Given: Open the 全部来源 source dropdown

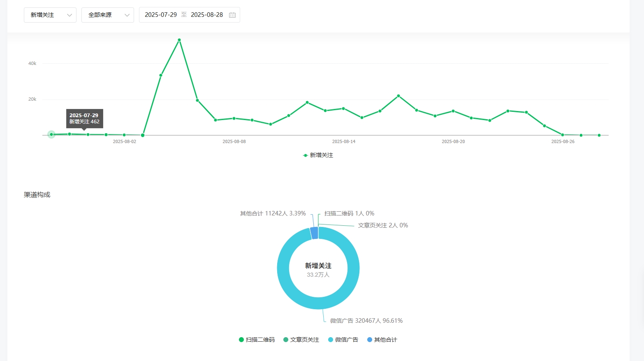Looking at the screenshot, I should point(108,15).
